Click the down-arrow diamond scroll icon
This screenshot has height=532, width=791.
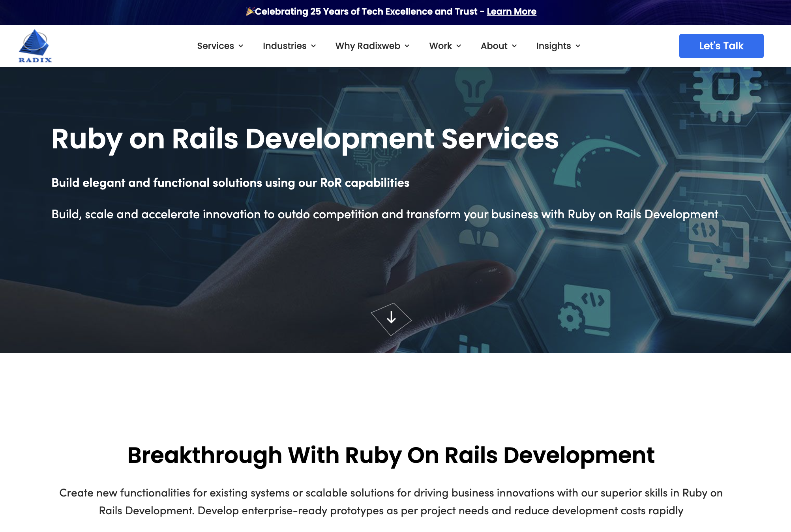tap(391, 319)
